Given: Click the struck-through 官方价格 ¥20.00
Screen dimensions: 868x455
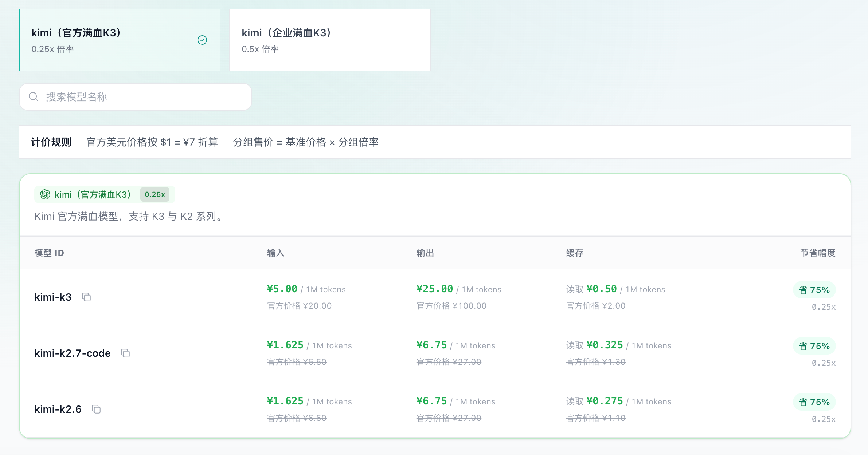Looking at the screenshot, I should pyautogui.click(x=299, y=306).
